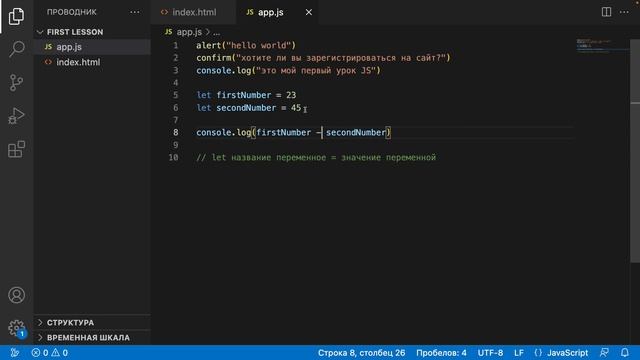Image resolution: width=640 pixels, height=360 pixels.
Task: Click on alert("hello world") line
Action: (246, 45)
